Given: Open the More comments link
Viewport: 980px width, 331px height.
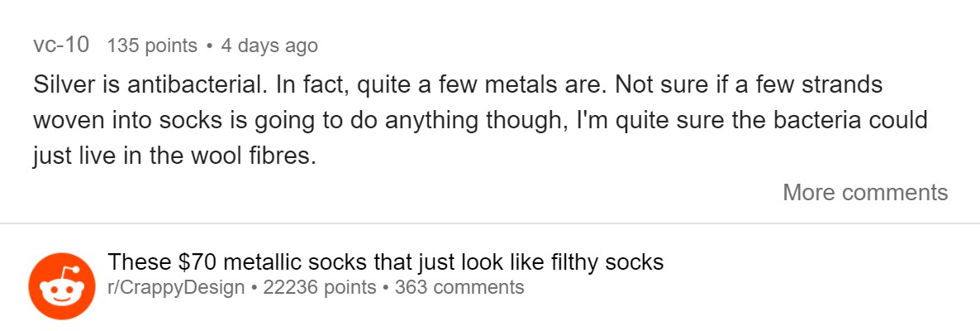Looking at the screenshot, I should pyautogui.click(x=865, y=192).
